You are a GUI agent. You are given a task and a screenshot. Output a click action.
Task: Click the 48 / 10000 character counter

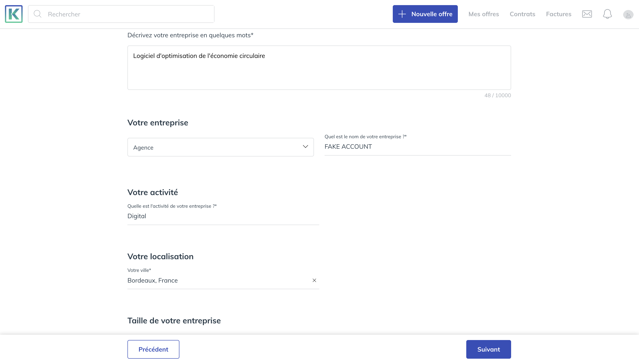coord(497,95)
